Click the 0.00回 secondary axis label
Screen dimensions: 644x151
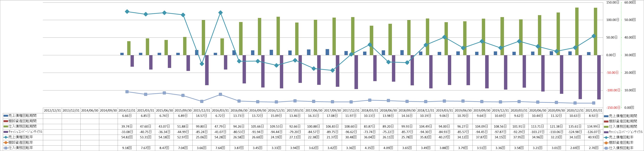coord(629,108)
